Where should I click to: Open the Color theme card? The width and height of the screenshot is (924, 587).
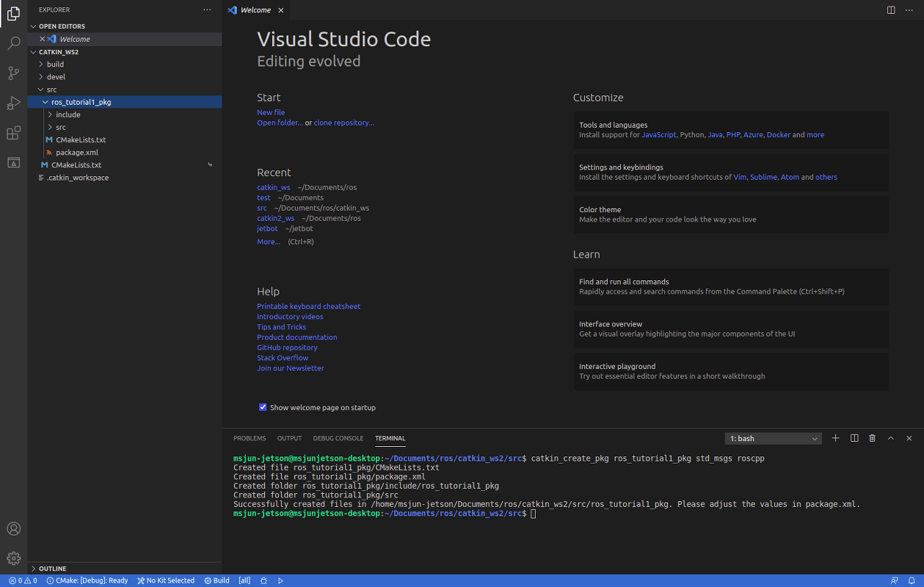pos(731,214)
